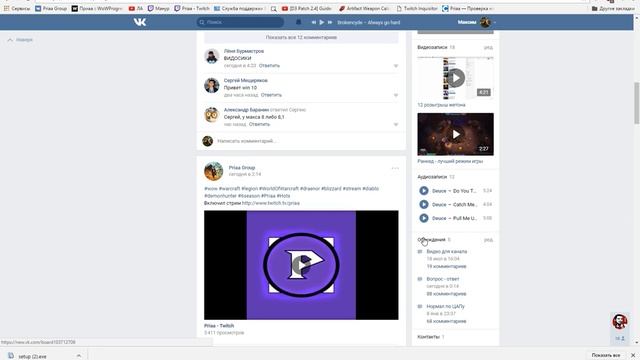Open the Brokencyde – Always go hard track title
Viewport: 640px width, 360px height.
pos(369,22)
